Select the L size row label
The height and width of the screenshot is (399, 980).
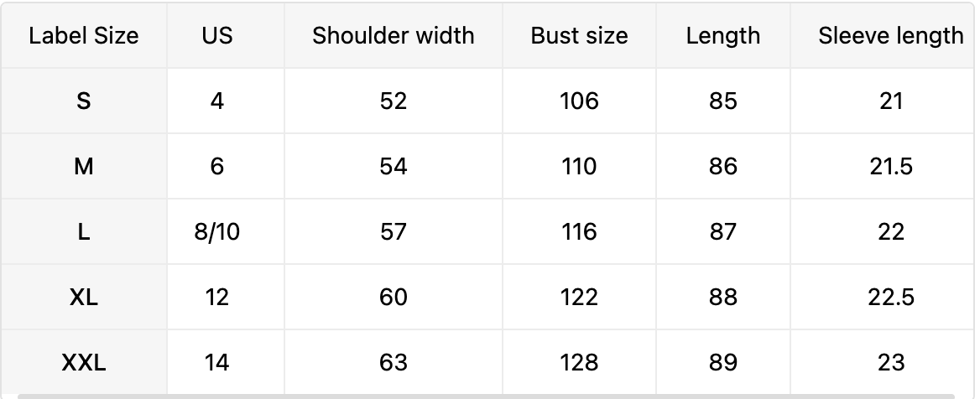tap(84, 232)
